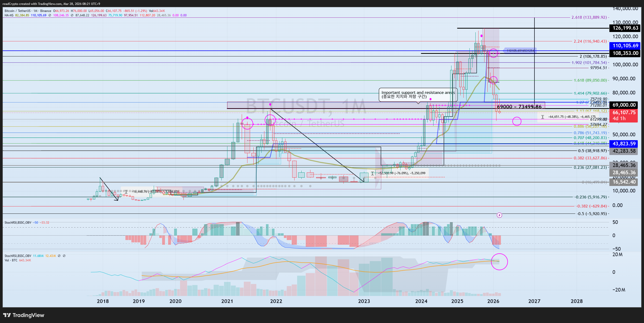Click the first null symbol after 12.43M in the OBV legend
This screenshot has width=644, height=323.
tap(59, 256)
